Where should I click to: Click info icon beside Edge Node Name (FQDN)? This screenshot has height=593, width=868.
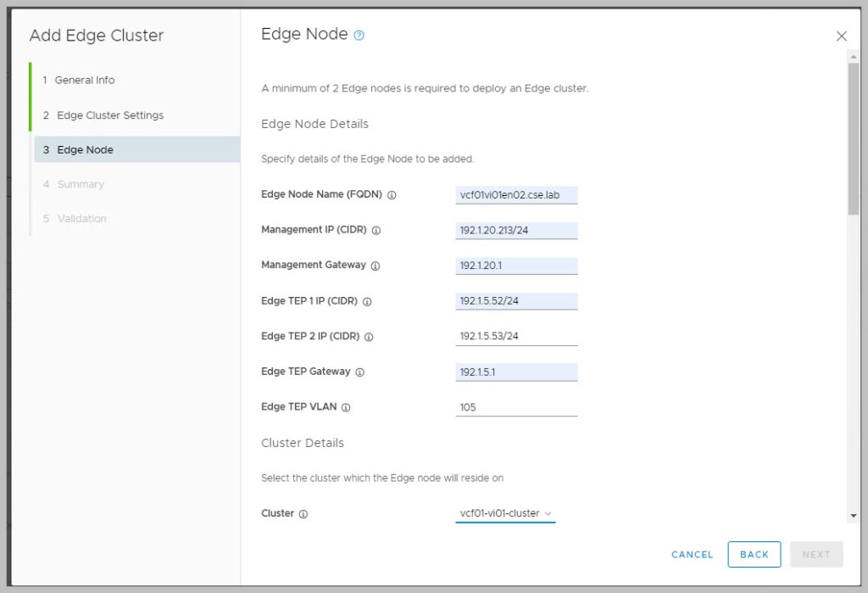pos(392,195)
